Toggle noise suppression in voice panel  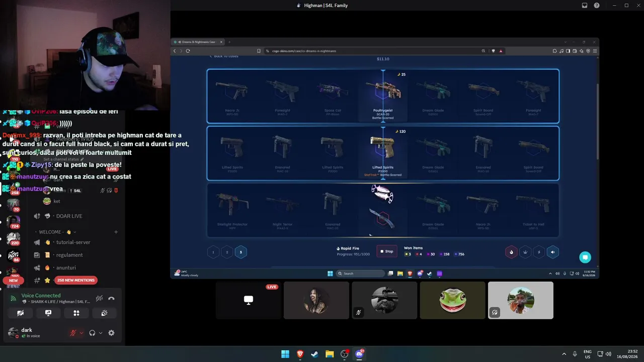(x=99, y=298)
